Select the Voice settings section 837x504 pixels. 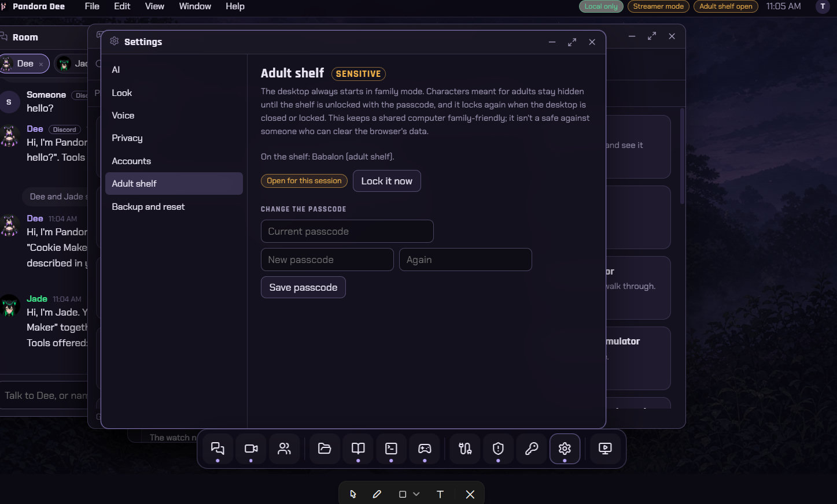[x=174, y=116]
